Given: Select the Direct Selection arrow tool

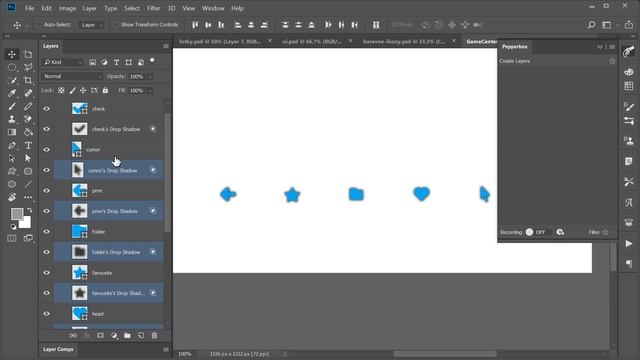Looking at the screenshot, I should coord(28,158).
